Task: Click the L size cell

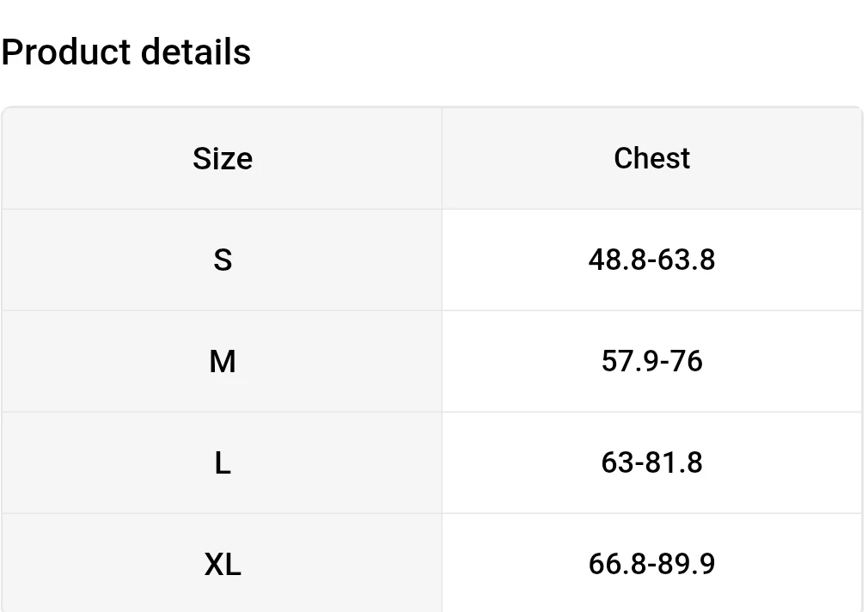Action: [223, 462]
